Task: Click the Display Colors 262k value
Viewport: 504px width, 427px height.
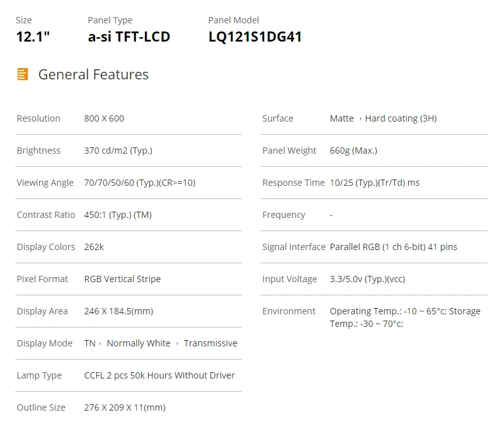Action: tap(94, 247)
